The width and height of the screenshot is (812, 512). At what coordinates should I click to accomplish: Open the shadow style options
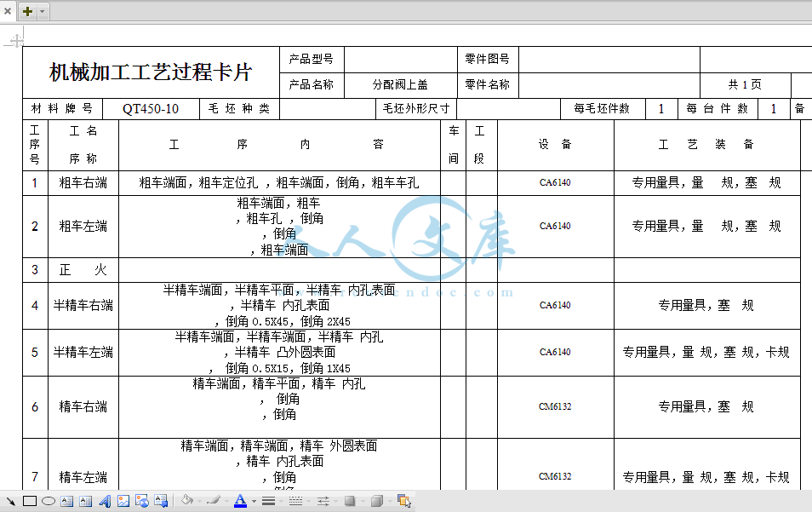tap(350, 501)
